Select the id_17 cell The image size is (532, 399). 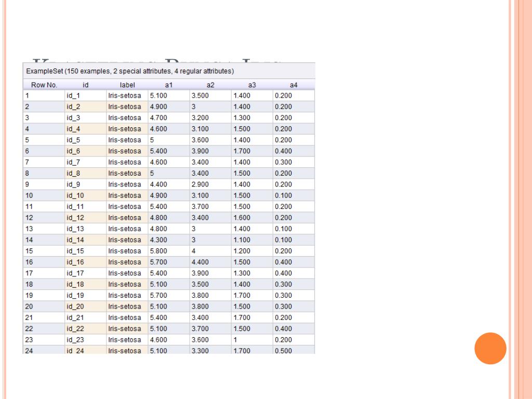[x=86, y=273]
